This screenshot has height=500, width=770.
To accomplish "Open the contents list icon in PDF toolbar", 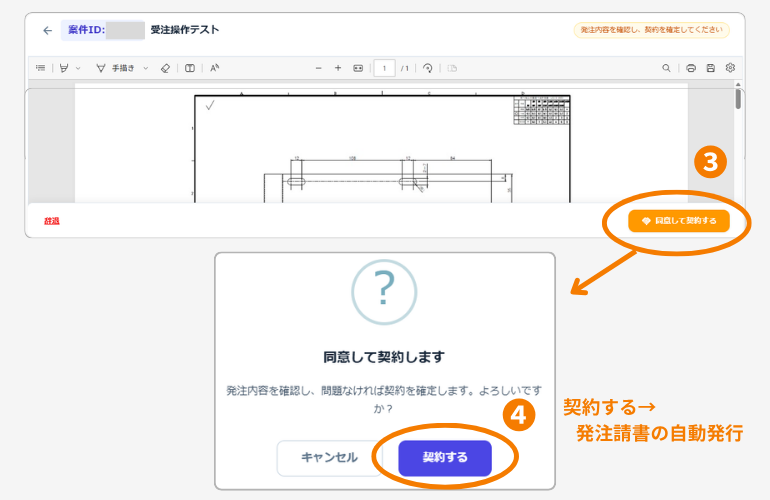I will 41,68.
